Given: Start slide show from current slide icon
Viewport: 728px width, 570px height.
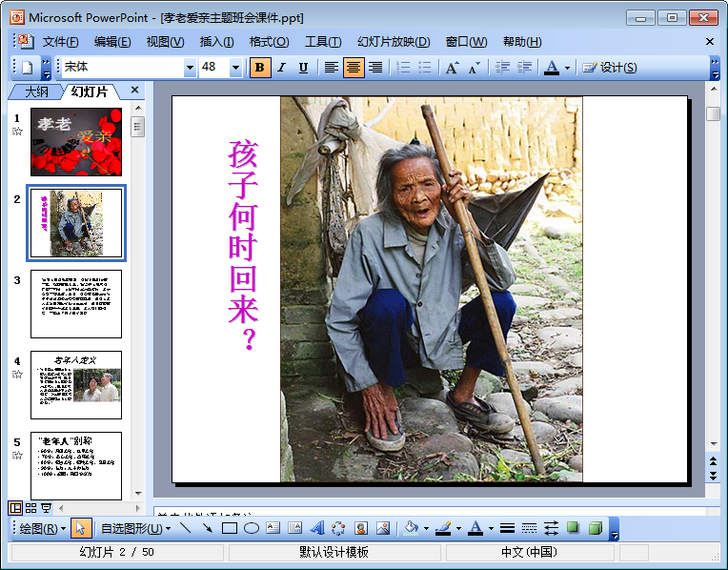Looking at the screenshot, I should point(46,508).
